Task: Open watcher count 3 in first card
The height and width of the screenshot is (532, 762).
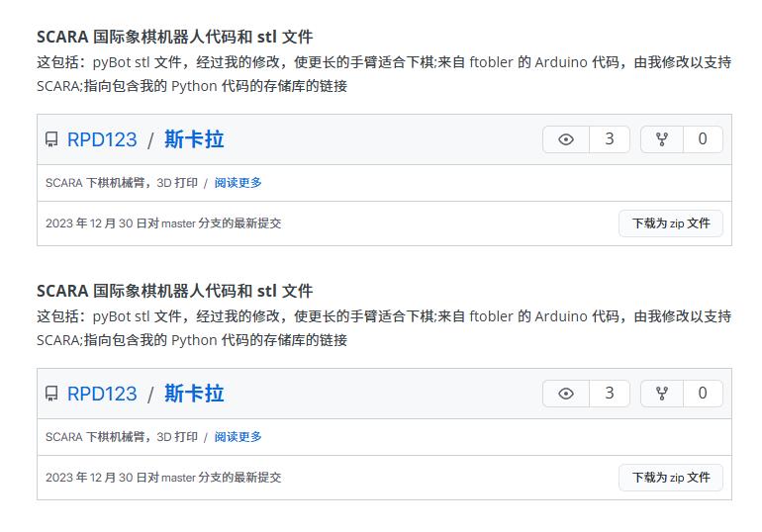Action: (610, 139)
